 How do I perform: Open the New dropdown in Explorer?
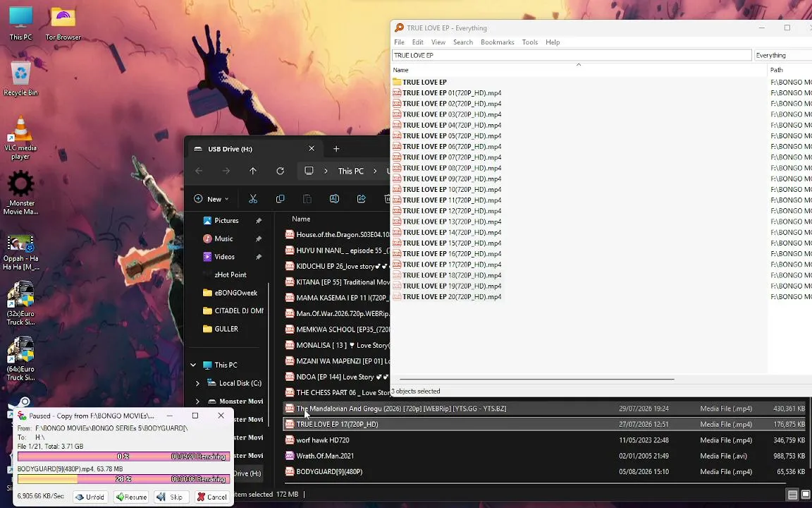211,198
